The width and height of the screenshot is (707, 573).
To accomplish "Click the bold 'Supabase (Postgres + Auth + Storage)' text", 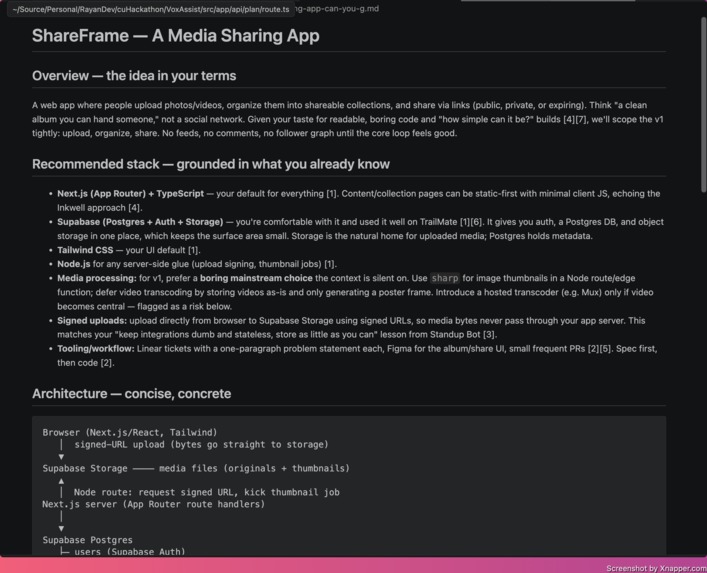I will click(140, 222).
